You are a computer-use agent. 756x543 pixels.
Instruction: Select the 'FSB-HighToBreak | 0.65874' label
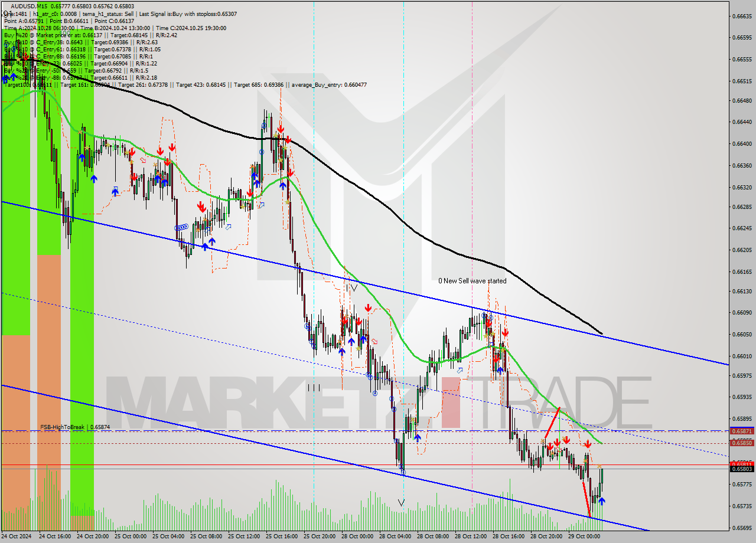pyautogui.click(x=75, y=427)
